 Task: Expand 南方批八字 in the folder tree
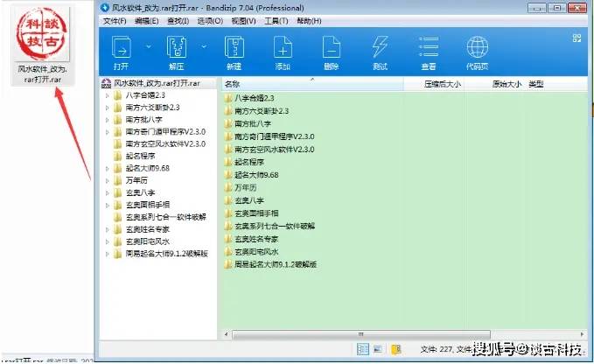[108, 120]
